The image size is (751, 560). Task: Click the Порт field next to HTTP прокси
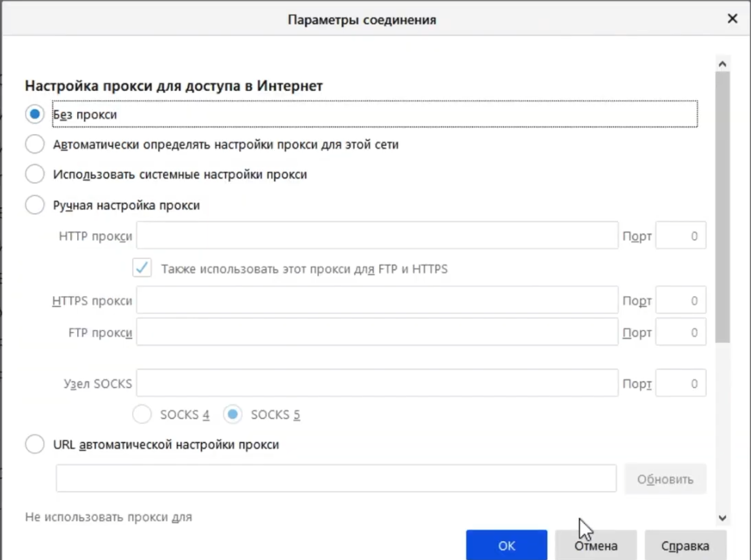point(681,235)
